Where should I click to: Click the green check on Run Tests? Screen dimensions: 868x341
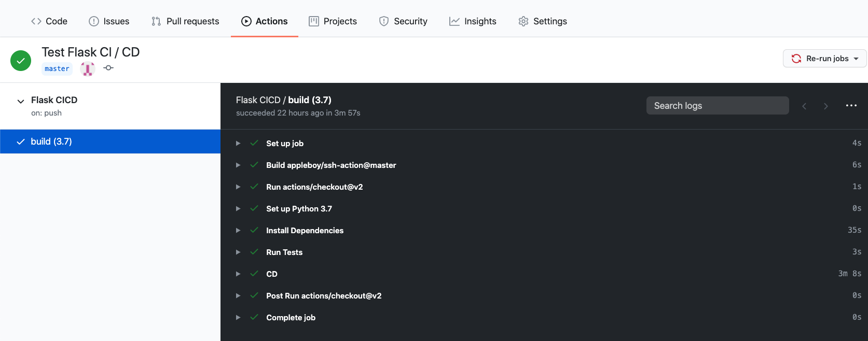[x=254, y=252]
